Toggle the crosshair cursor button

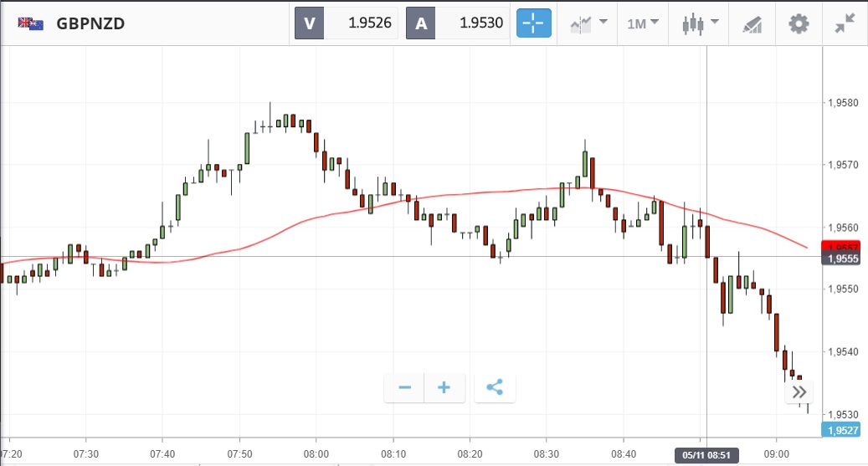click(532, 23)
